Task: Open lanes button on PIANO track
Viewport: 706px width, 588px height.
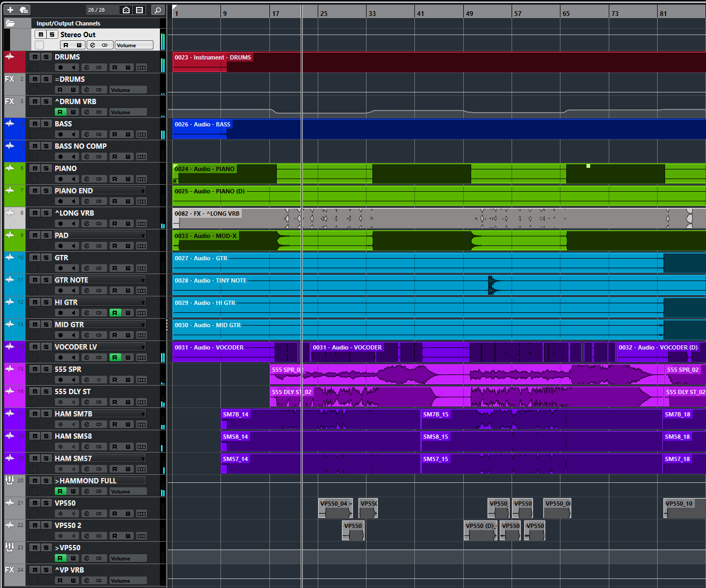Action: 141,179
